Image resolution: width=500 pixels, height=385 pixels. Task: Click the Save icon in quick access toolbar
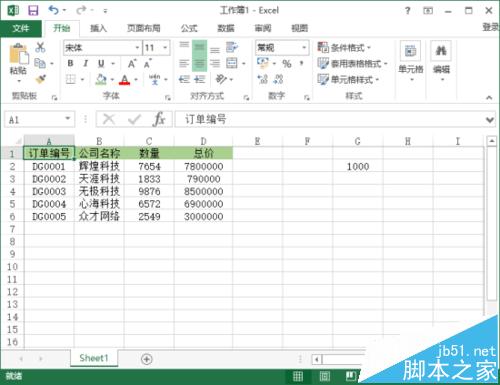click(33, 11)
